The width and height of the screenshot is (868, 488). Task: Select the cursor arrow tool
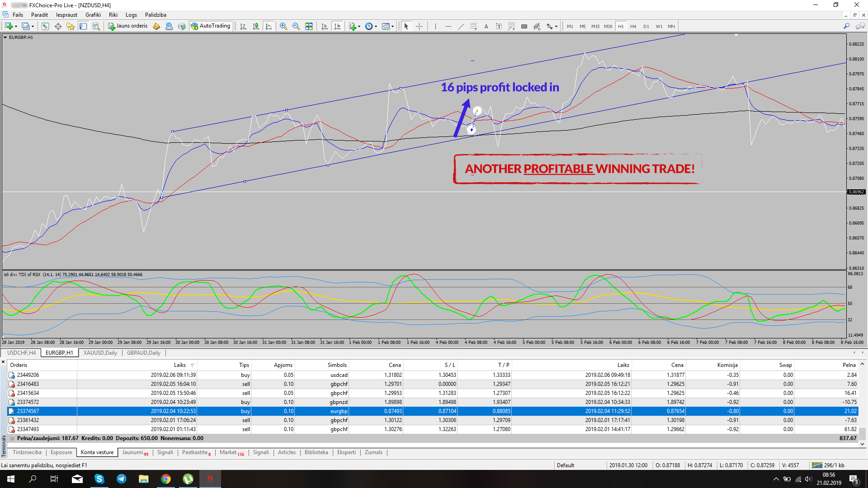[x=406, y=26]
